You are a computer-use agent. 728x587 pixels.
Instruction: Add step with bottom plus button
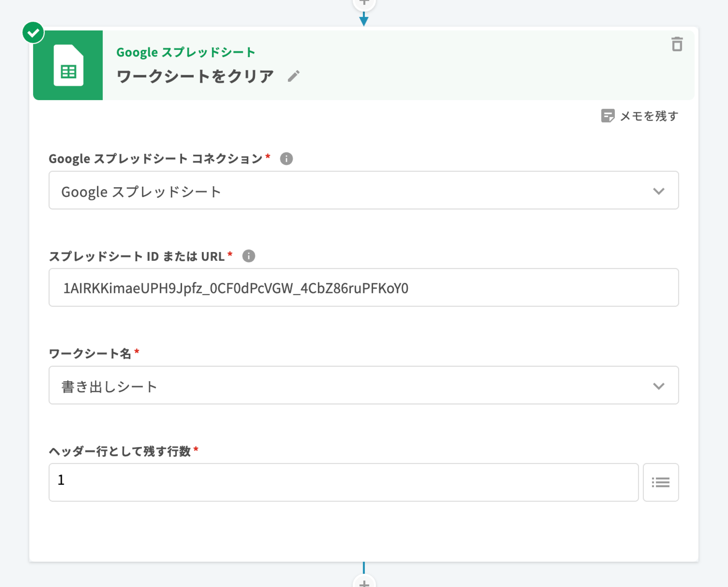(364, 583)
